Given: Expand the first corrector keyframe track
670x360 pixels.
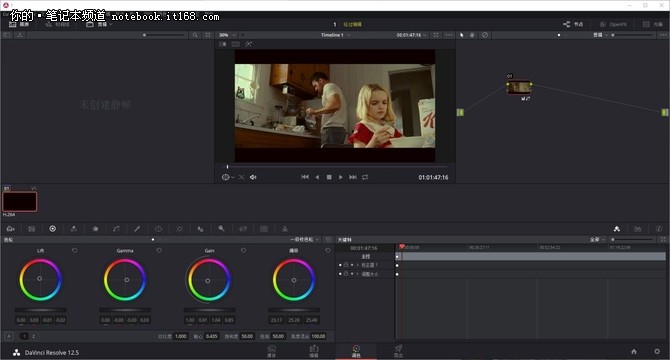Looking at the screenshot, I should [x=358, y=265].
